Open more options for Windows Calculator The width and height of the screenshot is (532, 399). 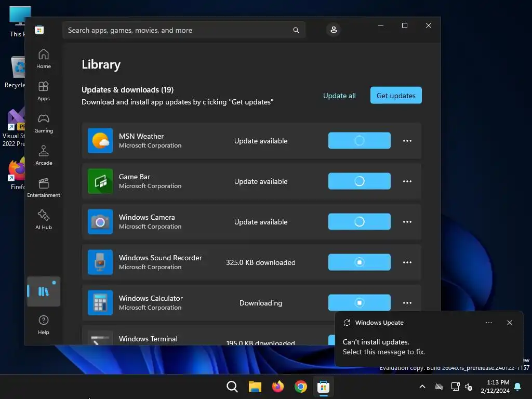(x=407, y=303)
